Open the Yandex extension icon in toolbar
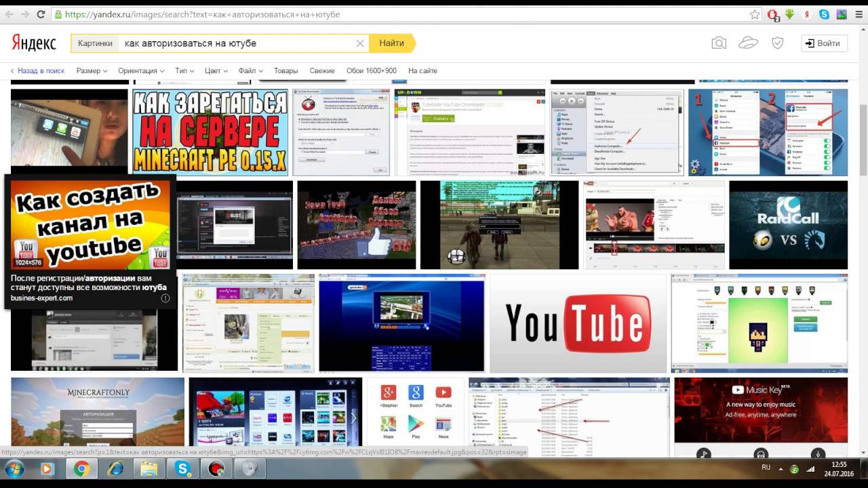 pyautogui.click(x=807, y=14)
